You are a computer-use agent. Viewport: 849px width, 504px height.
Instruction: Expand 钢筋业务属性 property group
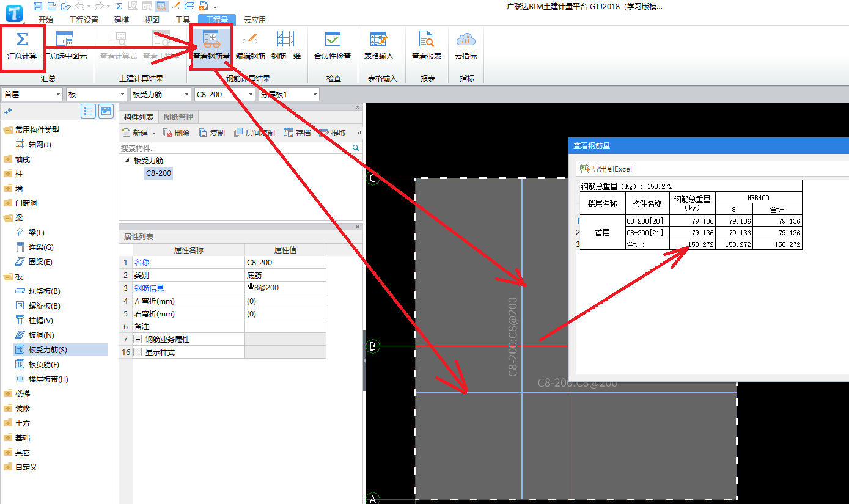(x=138, y=339)
